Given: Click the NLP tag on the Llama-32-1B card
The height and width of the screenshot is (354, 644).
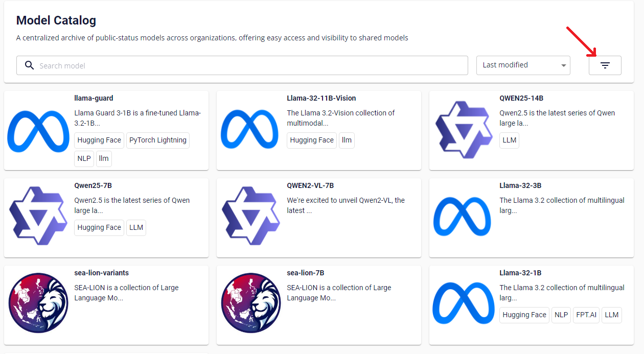Looking at the screenshot, I should click(x=561, y=315).
